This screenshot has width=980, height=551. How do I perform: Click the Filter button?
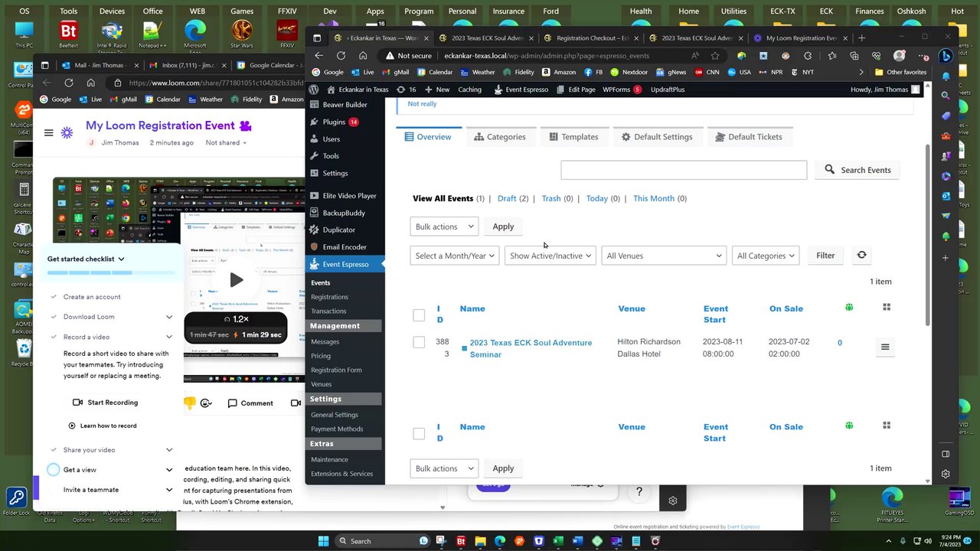(825, 256)
